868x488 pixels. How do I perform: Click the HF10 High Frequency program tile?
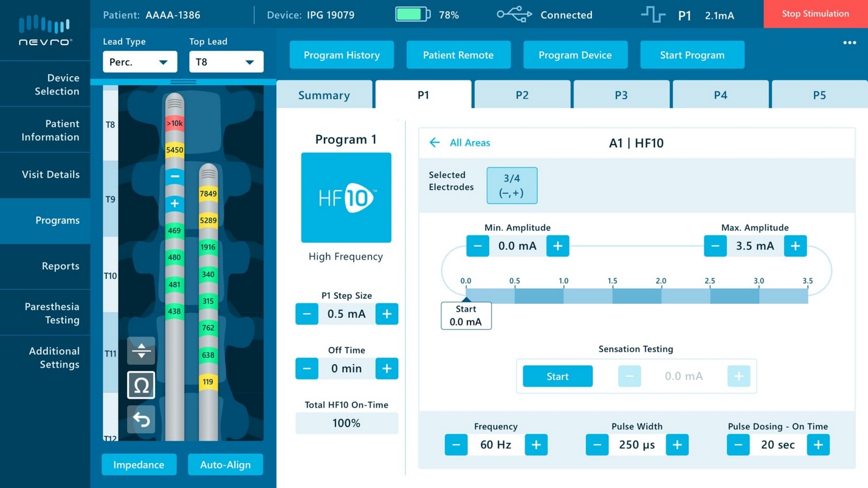(346, 198)
